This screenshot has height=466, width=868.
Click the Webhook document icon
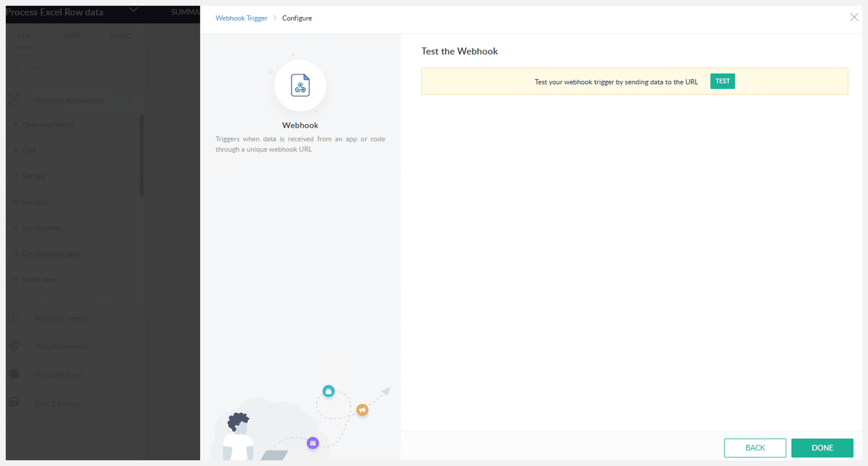300,85
